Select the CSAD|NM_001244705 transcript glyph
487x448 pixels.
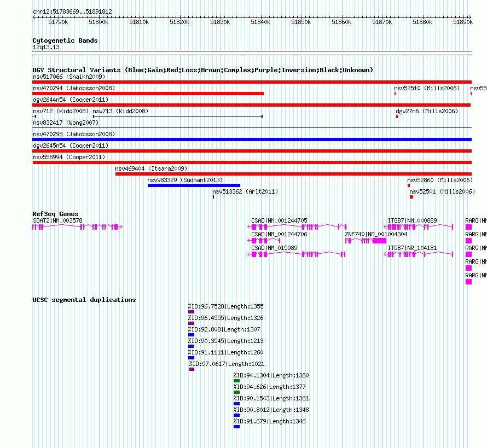(x=297, y=227)
